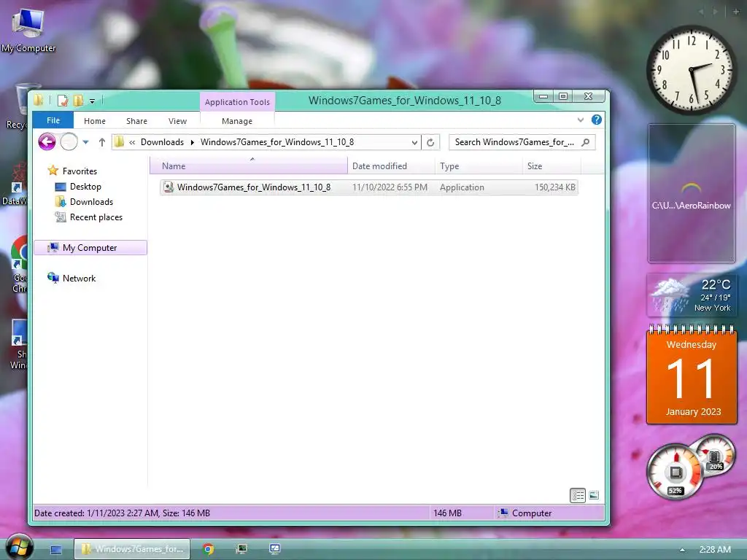Open the Windows Start orb
Viewport: 747px width, 560px height.
(20, 548)
